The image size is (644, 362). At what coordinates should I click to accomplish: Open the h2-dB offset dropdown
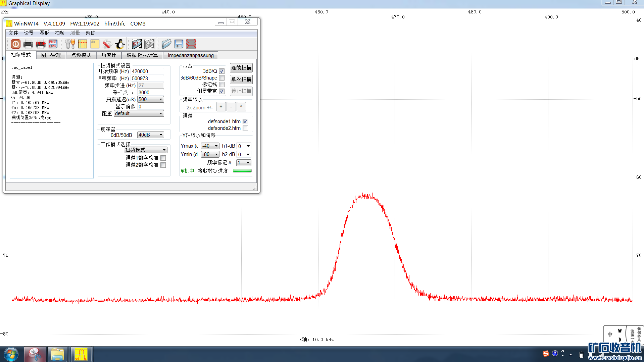[244, 154]
